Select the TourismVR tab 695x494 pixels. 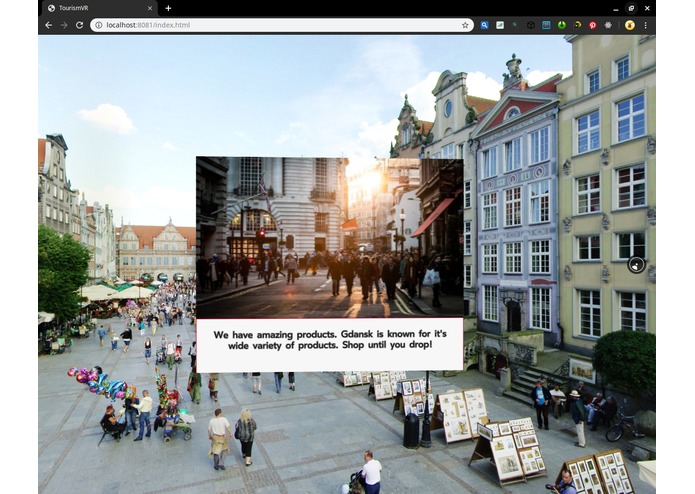[100, 8]
